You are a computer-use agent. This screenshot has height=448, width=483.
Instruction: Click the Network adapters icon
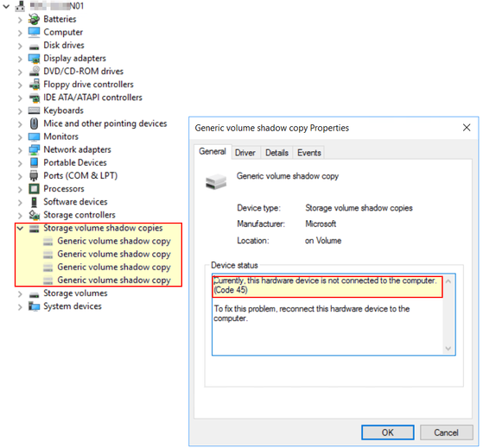pos(34,149)
